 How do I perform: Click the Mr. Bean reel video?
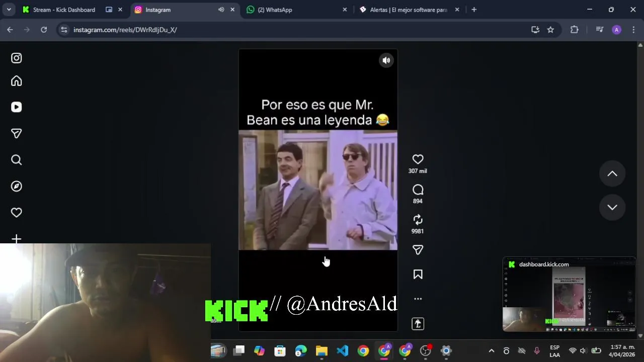coord(318,190)
